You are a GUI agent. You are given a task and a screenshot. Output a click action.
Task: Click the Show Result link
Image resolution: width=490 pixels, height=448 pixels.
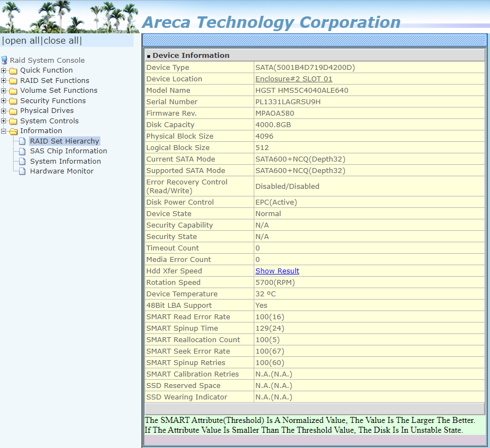277,271
